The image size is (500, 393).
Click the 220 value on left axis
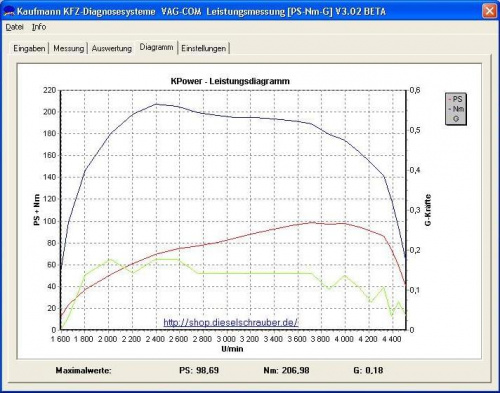(x=49, y=90)
